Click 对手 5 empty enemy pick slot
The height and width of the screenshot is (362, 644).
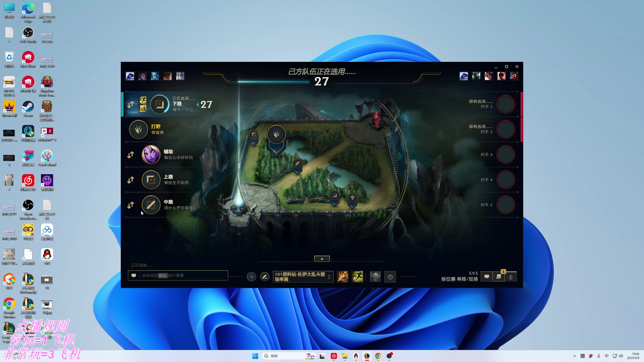(x=506, y=205)
